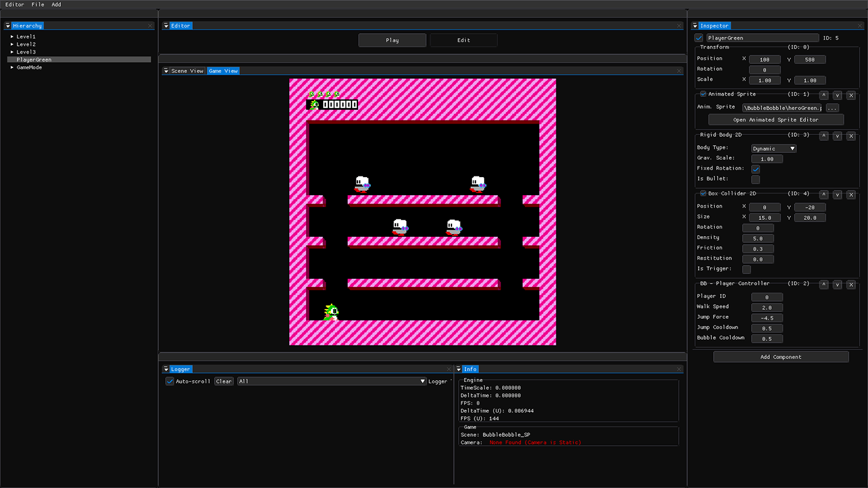The image size is (868, 488).
Task: Toggle PlayerGreen object enabled checkbox
Action: [699, 38]
